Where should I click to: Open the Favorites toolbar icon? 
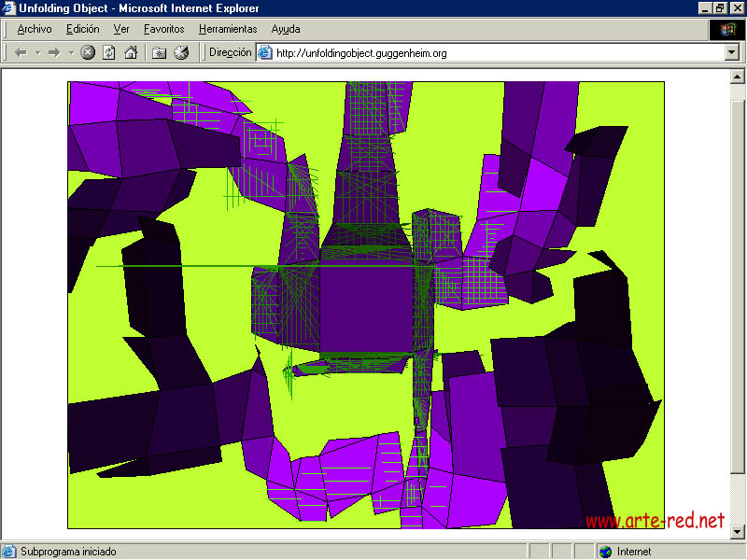159,53
